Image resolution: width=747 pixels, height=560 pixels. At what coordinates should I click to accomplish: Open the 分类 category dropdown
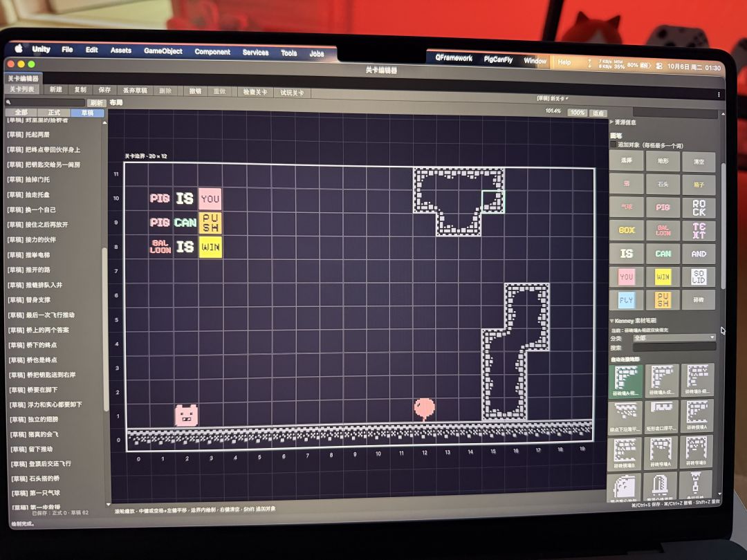pyautogui.click(x=674, y=337)
